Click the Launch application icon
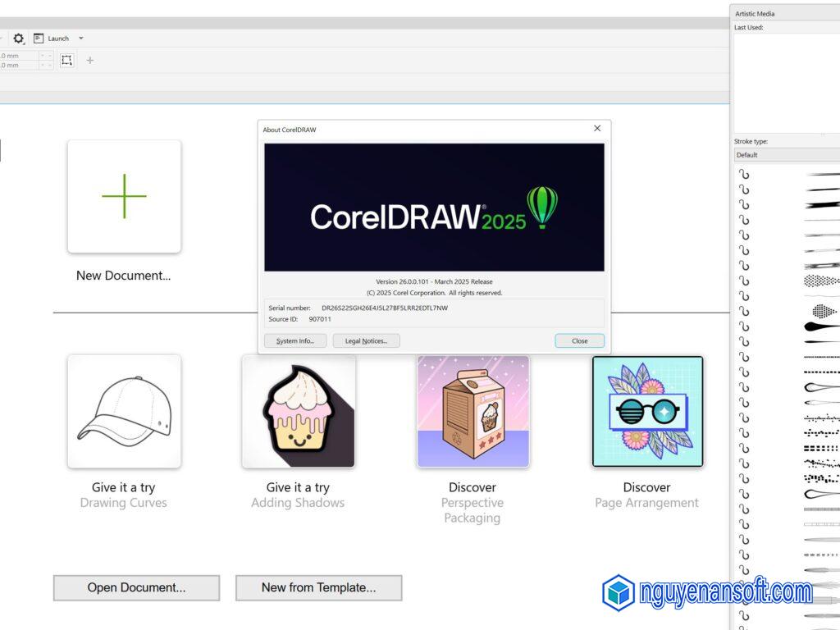This screenshot has height=630, width=840. pyautogui.click(x=39, y=39)
